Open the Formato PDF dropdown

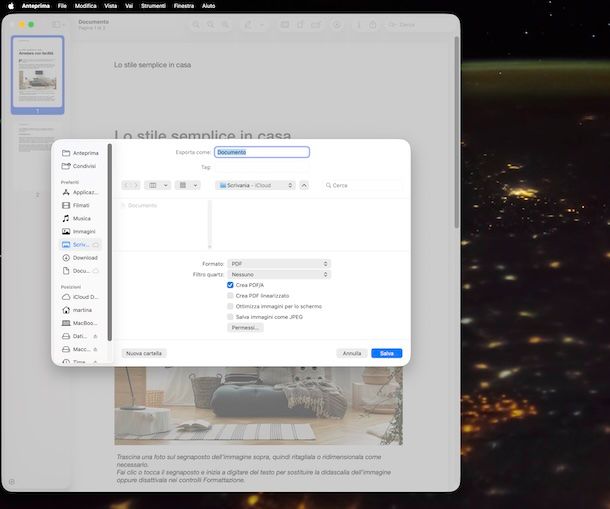pos(279,264)
